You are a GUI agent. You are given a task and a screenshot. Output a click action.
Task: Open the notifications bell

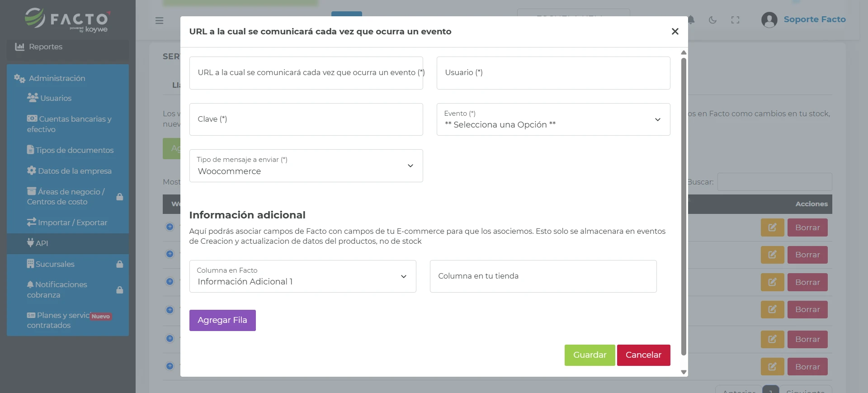point(691,20)
